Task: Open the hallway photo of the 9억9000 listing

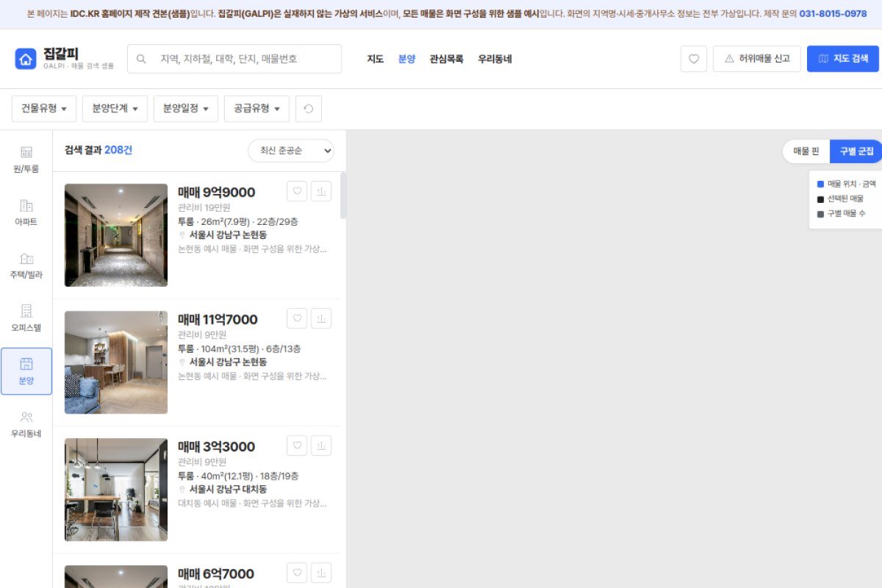Action: click(x=116, y=235)
